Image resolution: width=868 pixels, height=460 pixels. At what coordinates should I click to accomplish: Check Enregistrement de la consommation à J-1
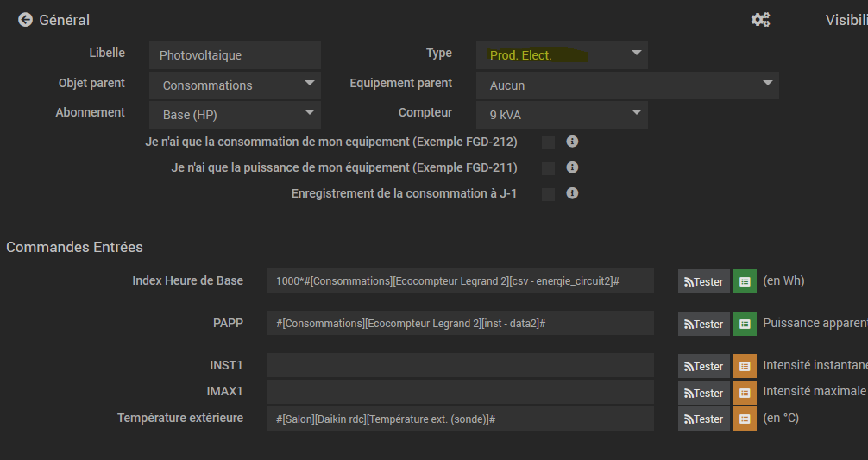click(x=548, y=194)
